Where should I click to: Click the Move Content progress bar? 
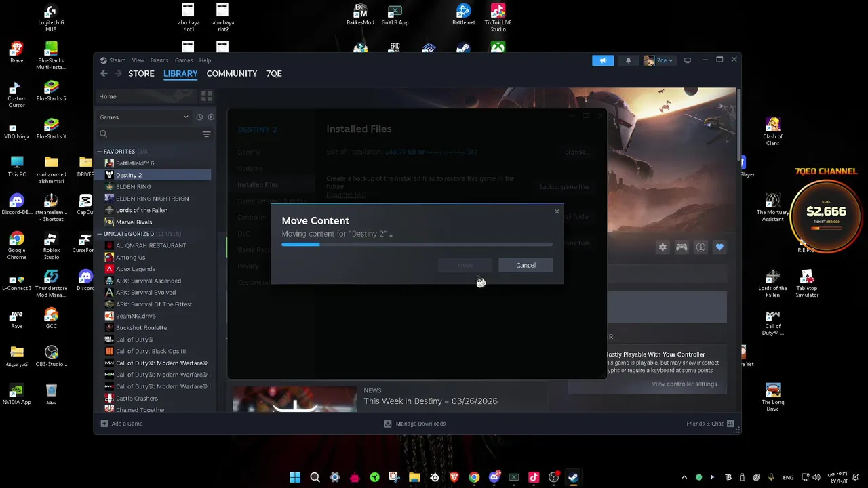click(417, 245)
